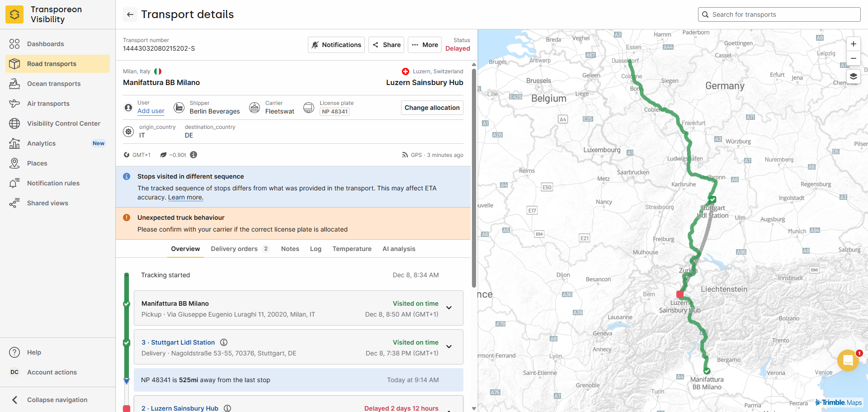The height and width of the screenshot is (412, 868).
Task: Click Change allocation button
Action: click(432, 108)
